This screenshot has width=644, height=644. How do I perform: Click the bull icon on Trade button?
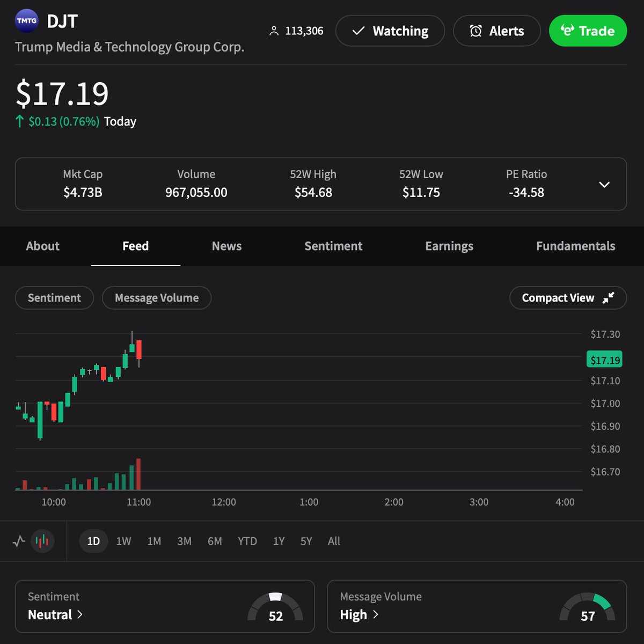[567, 31]
